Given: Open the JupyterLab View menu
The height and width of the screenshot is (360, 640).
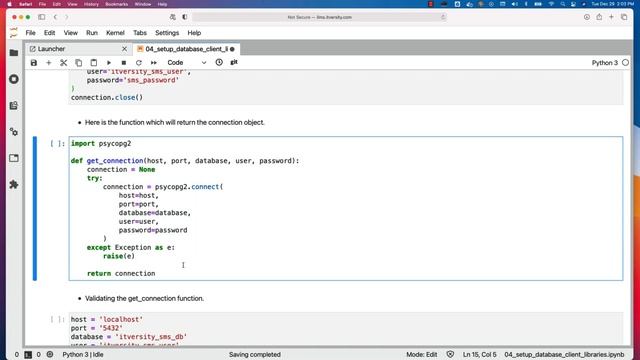Looking at the screenshot, I should [71, 33].
